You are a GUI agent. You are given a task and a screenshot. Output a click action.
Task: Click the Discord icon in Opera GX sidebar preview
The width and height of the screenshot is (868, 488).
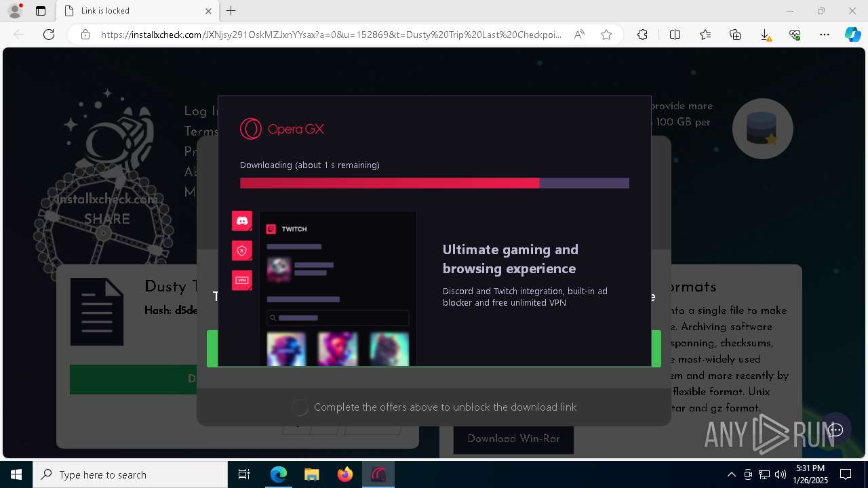(x=242, y=221)
